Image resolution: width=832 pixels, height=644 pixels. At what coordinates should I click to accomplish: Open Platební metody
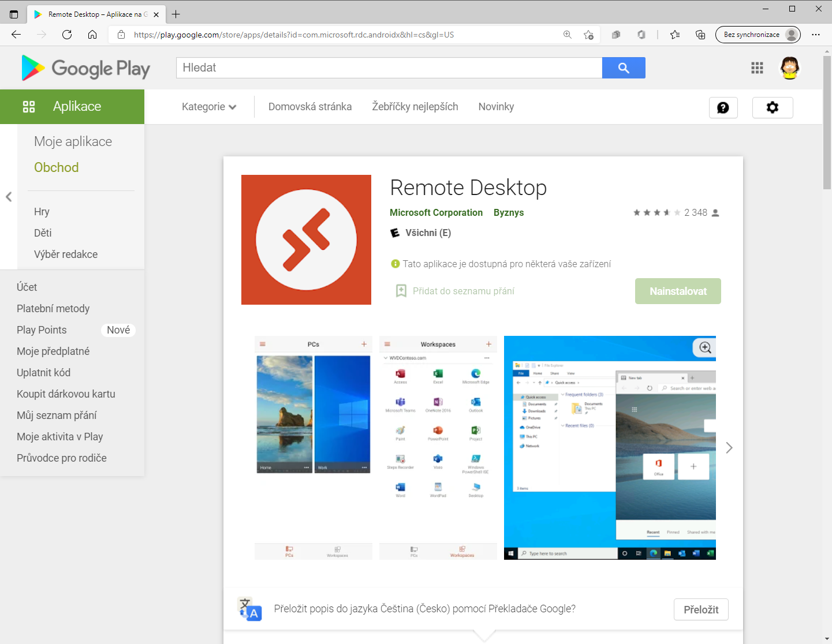tap(53, 309)
